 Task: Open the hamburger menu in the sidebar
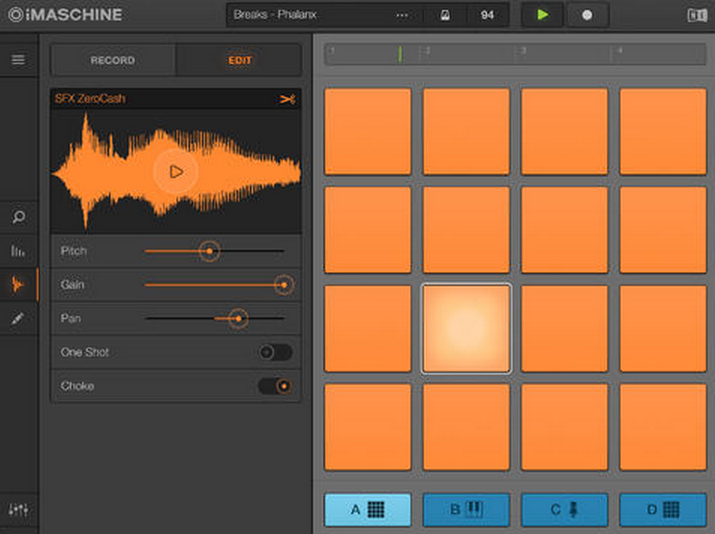click(18, 60)
